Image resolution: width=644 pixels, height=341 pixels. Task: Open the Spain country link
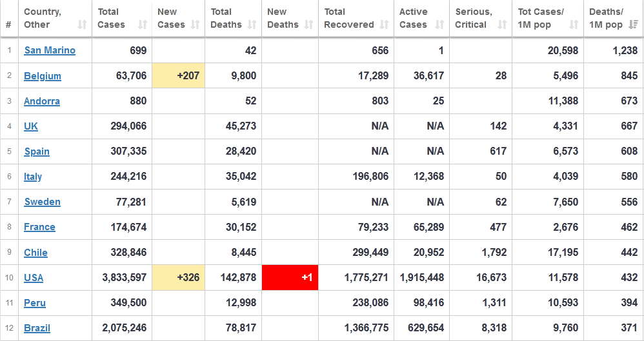pyautogui.click(x=37, y=151)
